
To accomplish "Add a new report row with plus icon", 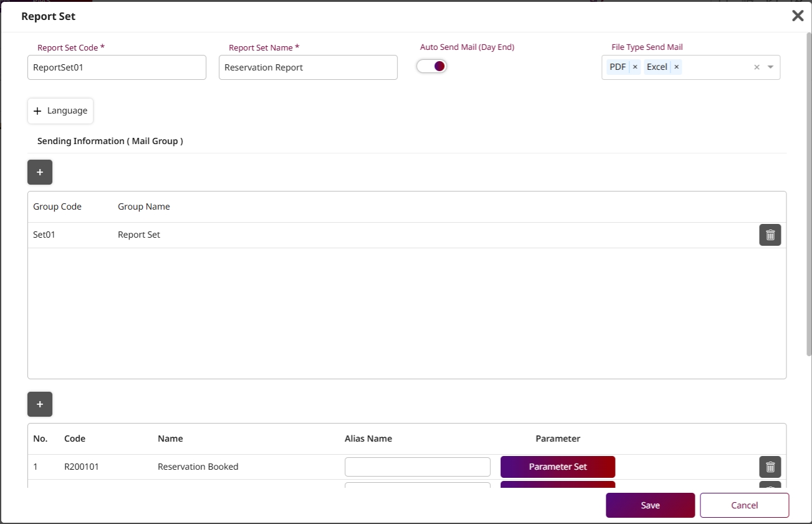I will pos(40,404).
